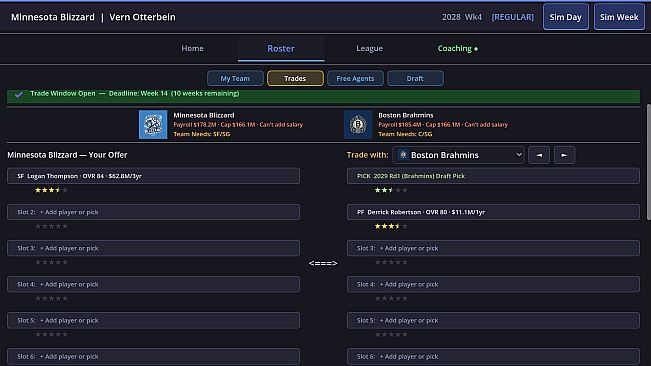651x366 pixels.
Task: Click the Sim Day button
Action: (565, 17)
